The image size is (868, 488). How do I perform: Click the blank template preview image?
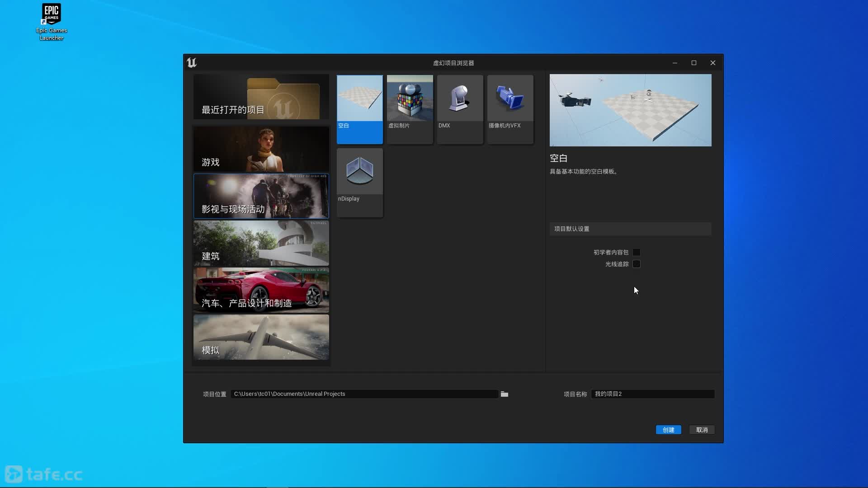point(631,110)
